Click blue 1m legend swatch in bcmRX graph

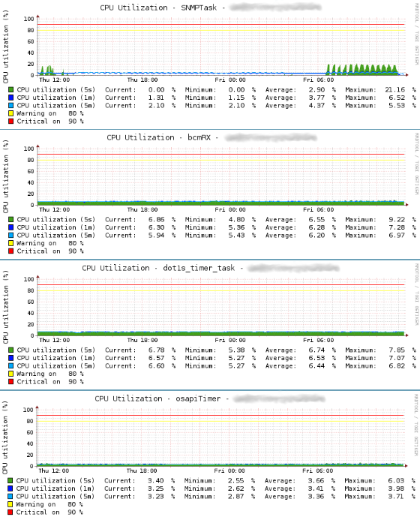[x=11, y=227]
